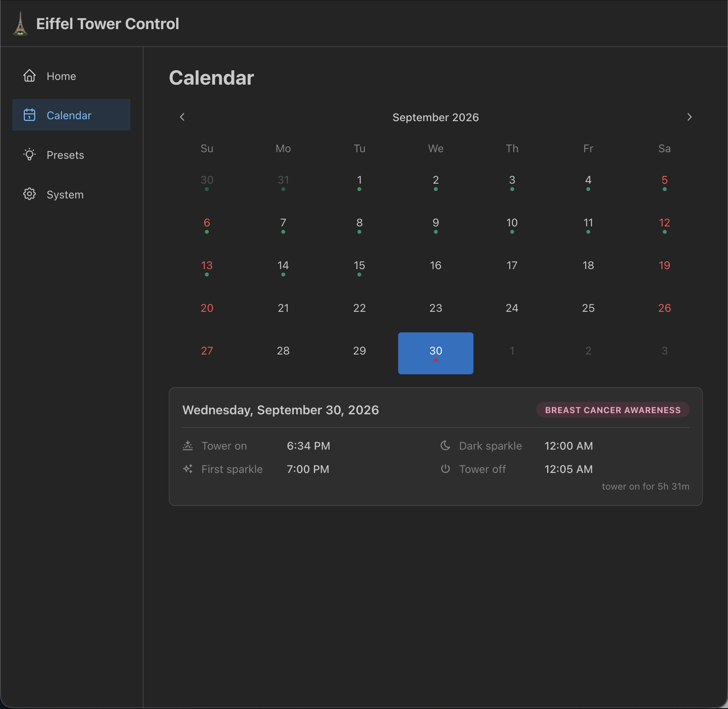Click the Sa weekday column header

tap(665, 148)
